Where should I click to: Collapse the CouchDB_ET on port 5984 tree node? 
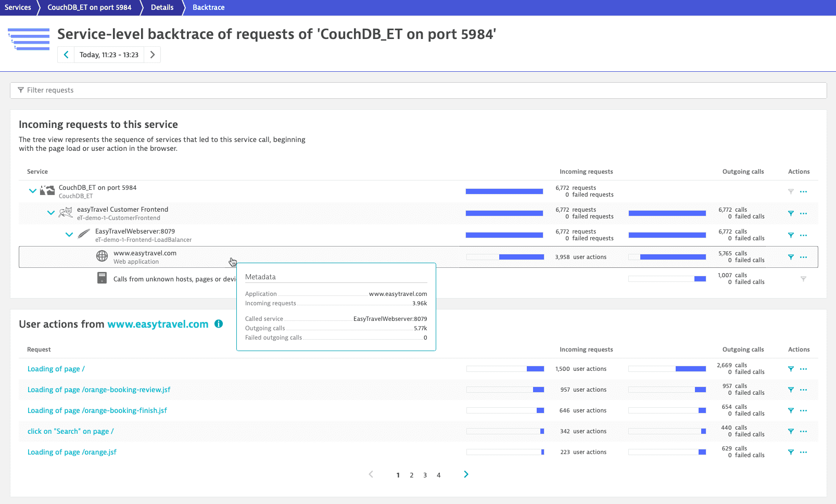(33, 191)
